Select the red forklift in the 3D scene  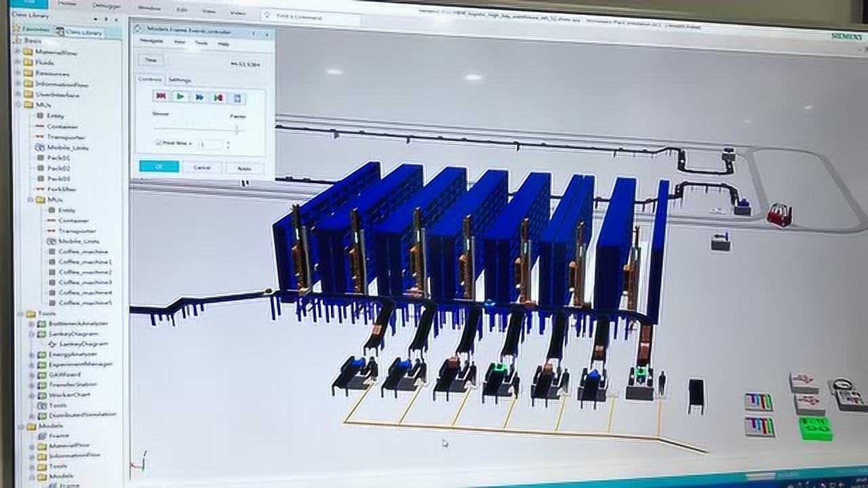pyautogui.click(x=780, y=216)
